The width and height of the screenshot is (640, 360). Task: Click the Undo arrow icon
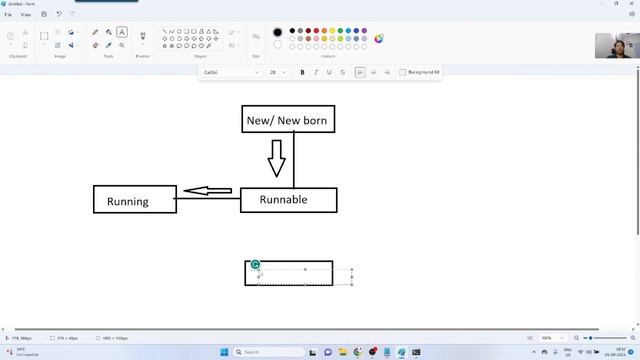(x=59, y=14)
